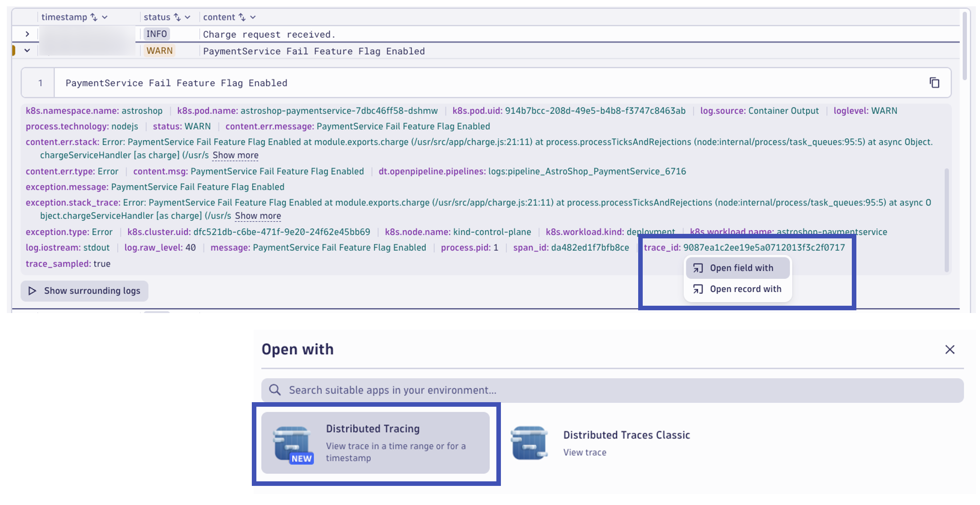
Task: Click the content column sort arrows
Action: click(242, 17)
